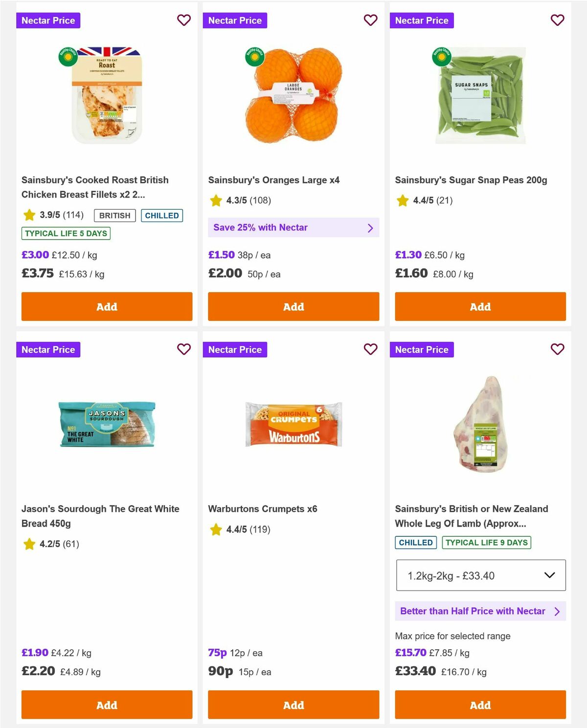Viewport: 587px width, 728px height.
Task: Select the CHILLED tag on the chicken fillets
Action: pyautogui.click(x=162, y=215)
